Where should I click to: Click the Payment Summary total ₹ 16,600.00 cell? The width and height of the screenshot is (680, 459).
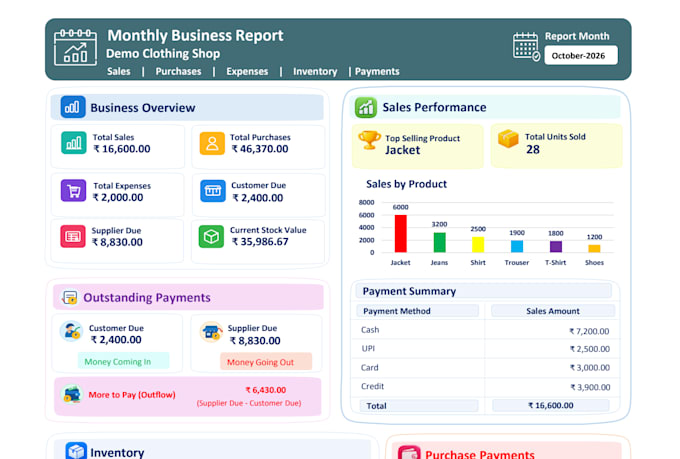click(x=551, y=405)
